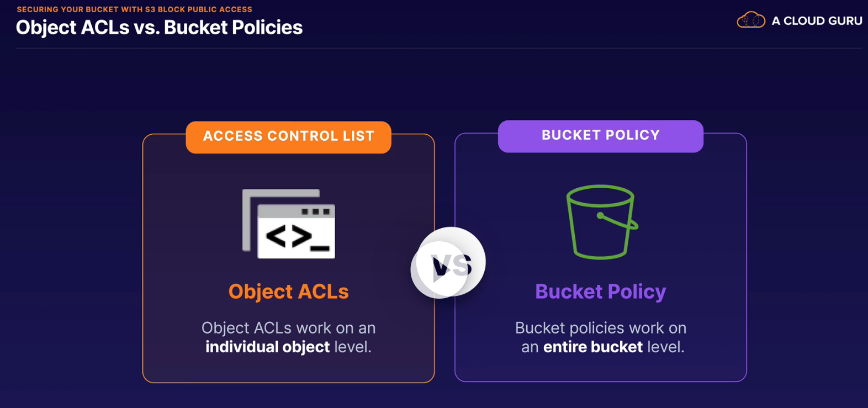Select the orange ACCESS CONTROL LIST label
Screen dimensions: 868x408
click(x=288, y=136)
